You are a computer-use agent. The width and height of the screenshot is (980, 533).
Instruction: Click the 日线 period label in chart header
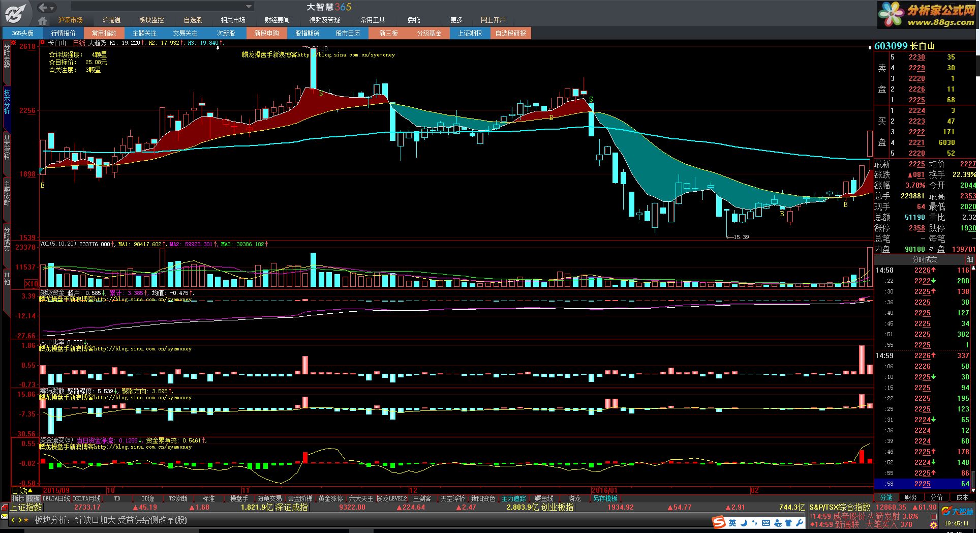[x=79, y=43]
